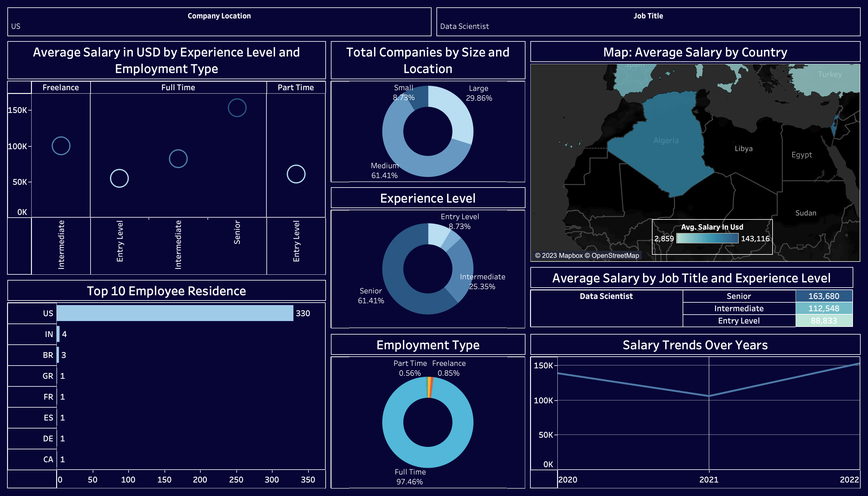Click the Full Time Intermediate salary circle
The width and height of the screenshot is (868, 496).
tap(178, 159)
